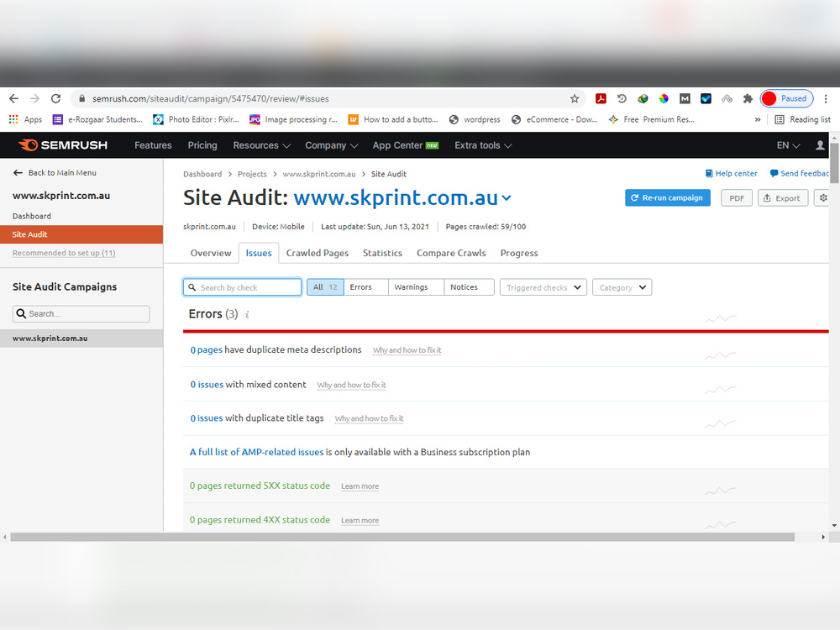Open the wordpress bookmark

(x=475, y=119)
